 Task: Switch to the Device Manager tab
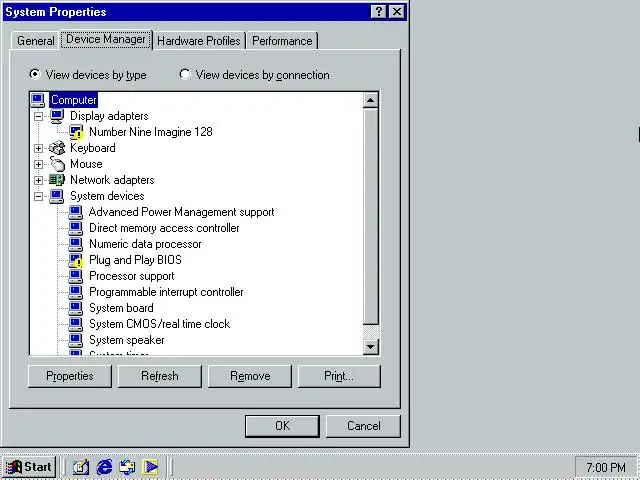[x=106, y=39]
